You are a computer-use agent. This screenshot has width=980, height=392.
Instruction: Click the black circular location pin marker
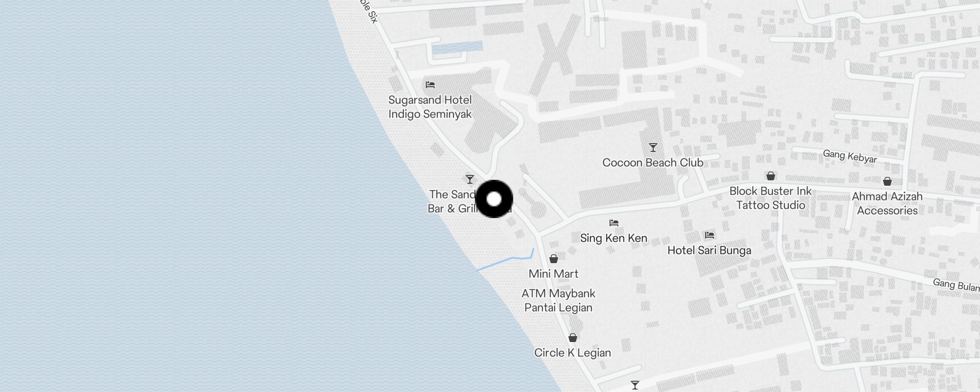point(494,199)
